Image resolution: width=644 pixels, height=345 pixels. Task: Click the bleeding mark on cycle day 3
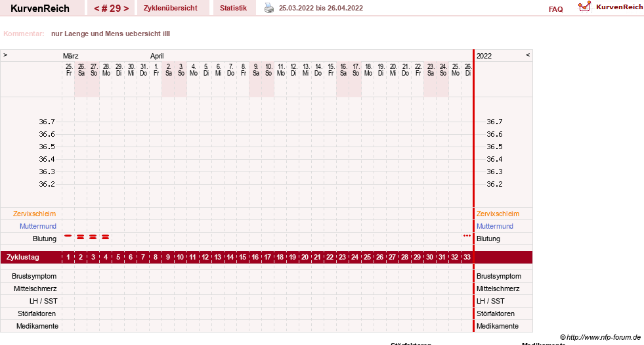point(93,237)
